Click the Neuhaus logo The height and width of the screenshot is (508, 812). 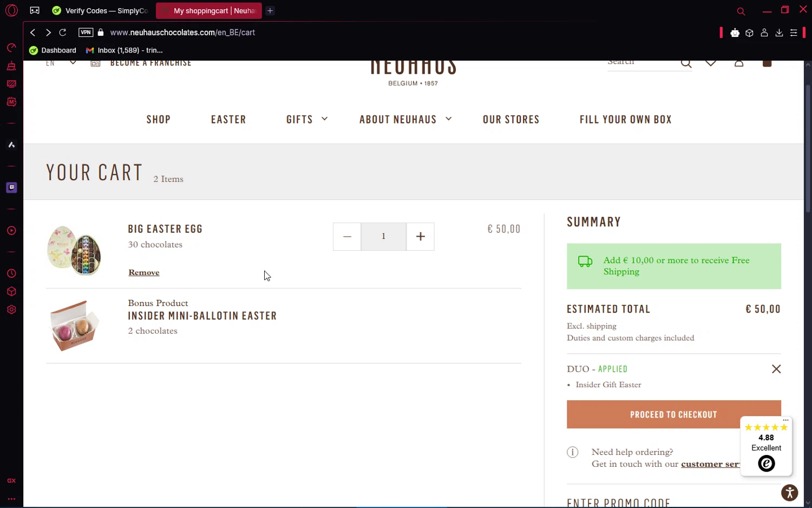[414, 74]
